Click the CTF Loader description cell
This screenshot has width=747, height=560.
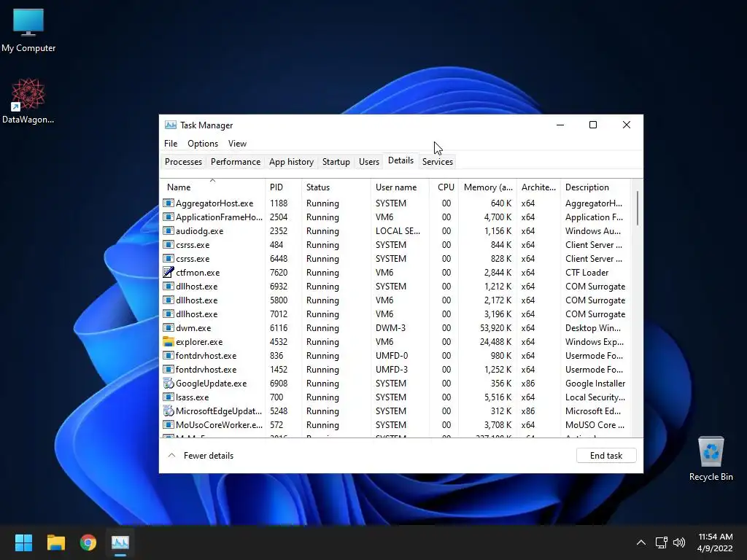[587, 273]
